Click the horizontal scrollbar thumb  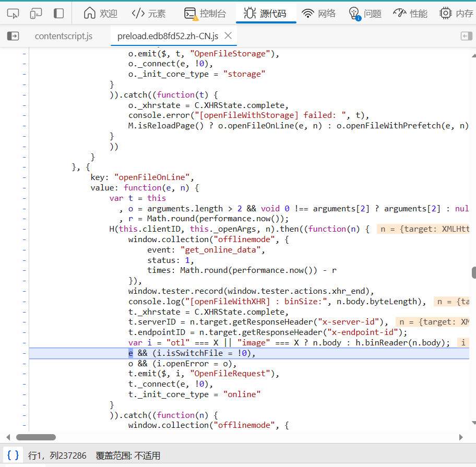coord(36,437)
